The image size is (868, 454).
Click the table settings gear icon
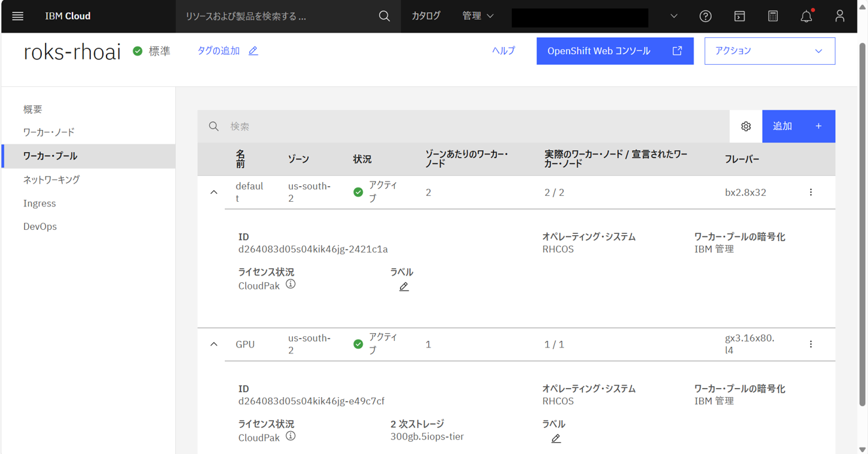[746, 127]
